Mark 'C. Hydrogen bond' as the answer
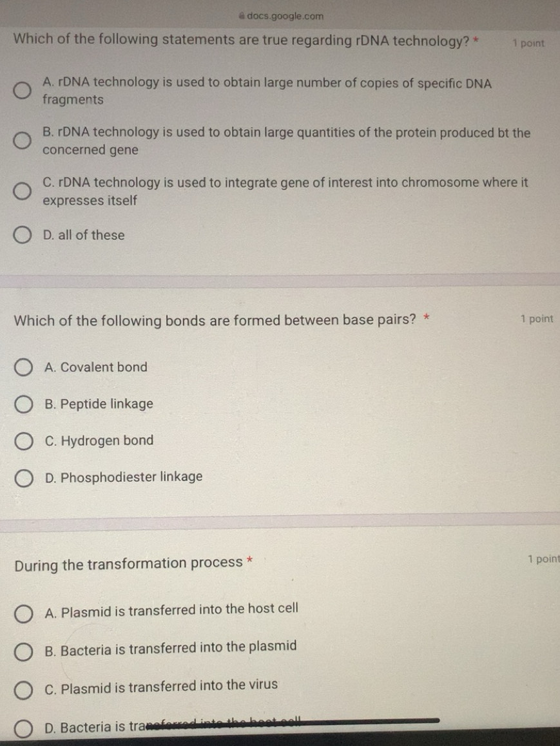This screenshot has height=746, width=560. click(x=24, y=441)
